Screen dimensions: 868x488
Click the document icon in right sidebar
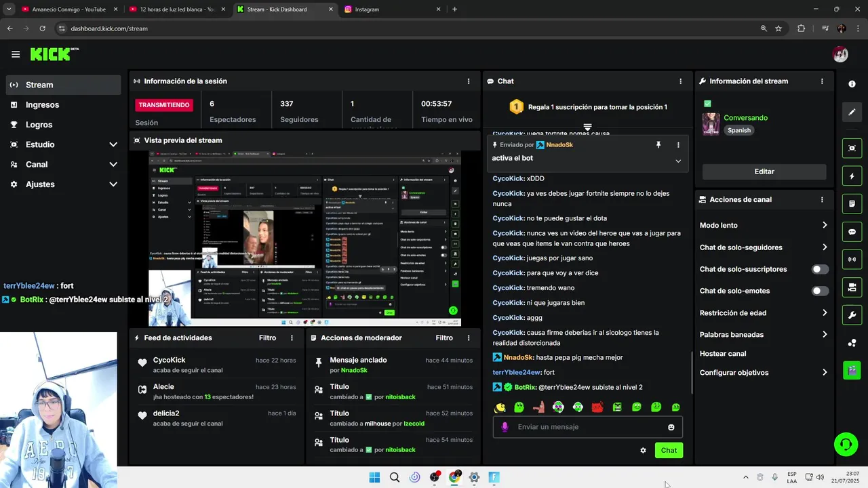[x=852, y=203]
